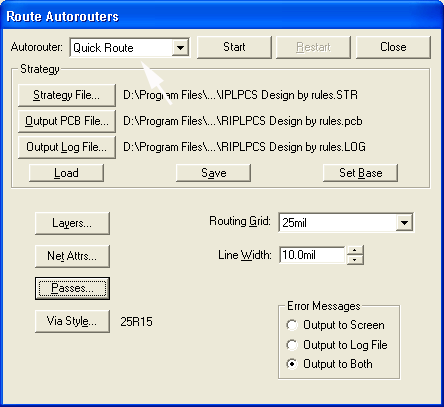Expand the Routing Grid dropdown arrow
The height and width of the screenshot is (407, 444).
click(x=404, y=223)
